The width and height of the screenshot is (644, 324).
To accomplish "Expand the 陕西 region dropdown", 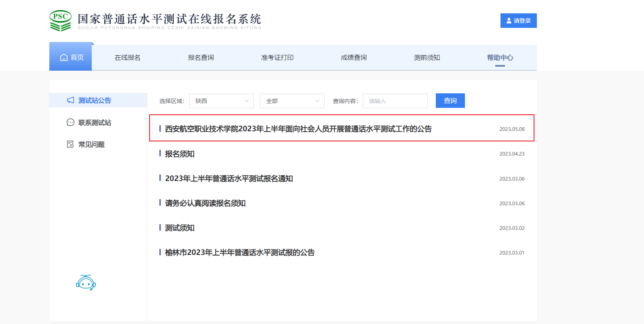I will click(221, 101).
